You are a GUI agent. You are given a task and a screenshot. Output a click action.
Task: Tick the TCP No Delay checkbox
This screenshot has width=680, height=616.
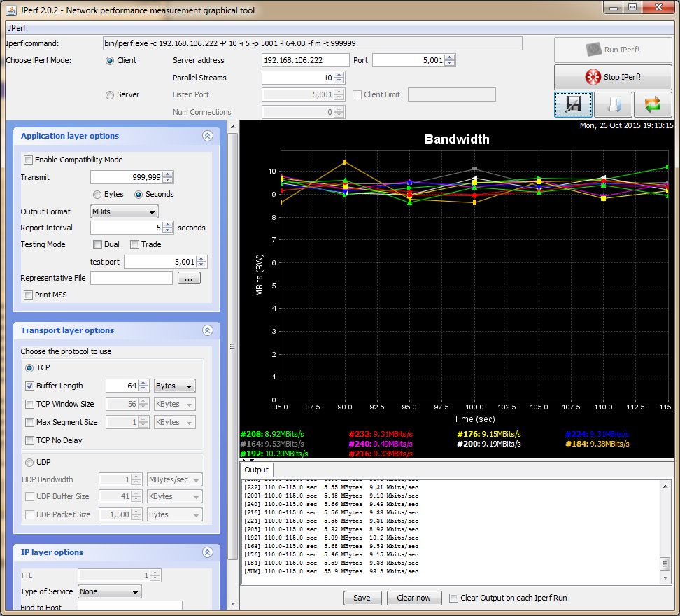click(29, 440)
